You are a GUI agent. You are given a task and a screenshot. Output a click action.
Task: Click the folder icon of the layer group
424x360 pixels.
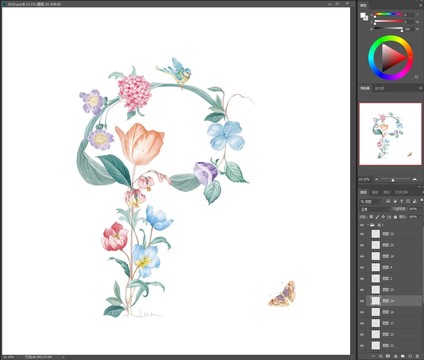(x=372, y=225)
